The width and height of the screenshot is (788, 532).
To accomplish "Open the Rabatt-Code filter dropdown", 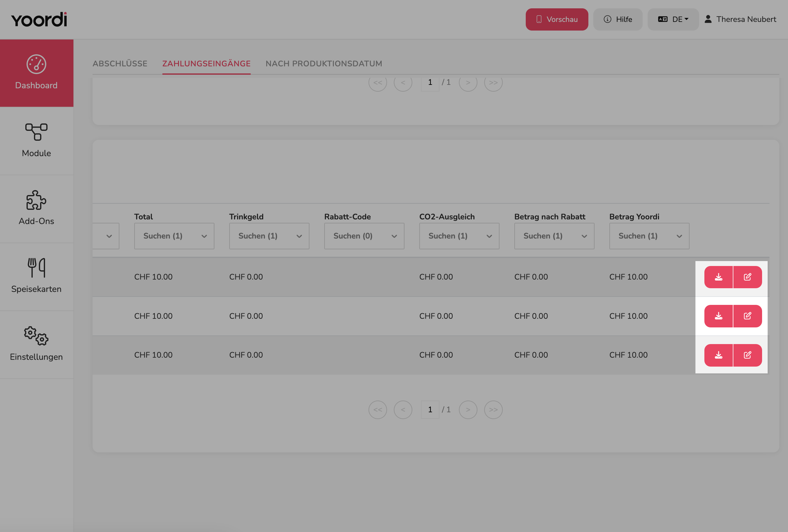I will point(364,236).
